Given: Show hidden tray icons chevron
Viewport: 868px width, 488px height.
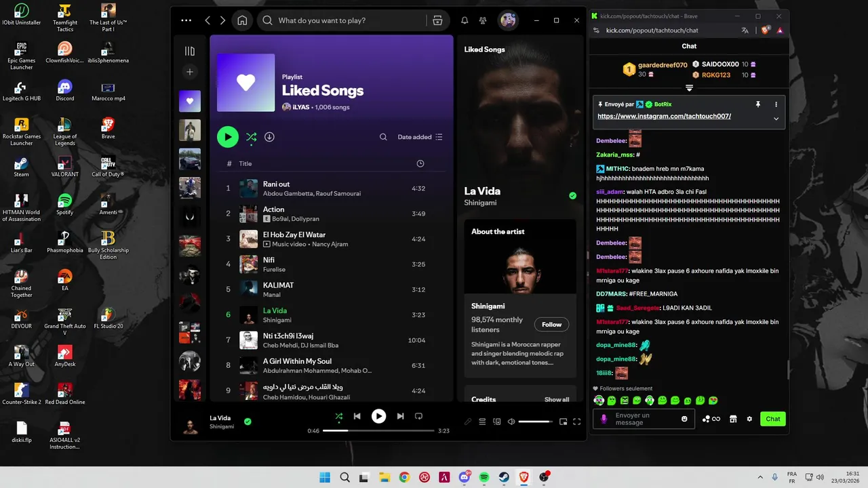Looking at the screenshot, I should [x=759, y=477].
